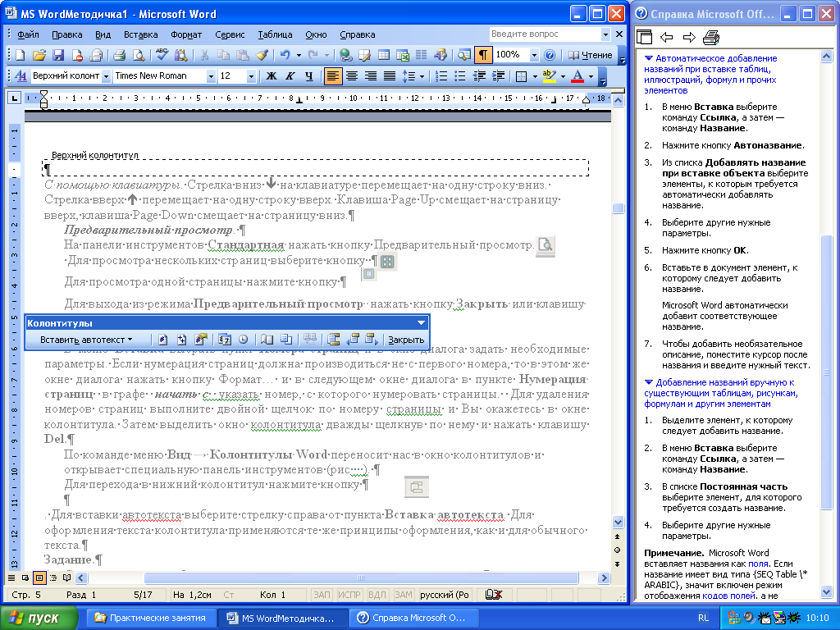Open the Document Map
This screenshot has height=630, width=840.
[x=464, y=55]
